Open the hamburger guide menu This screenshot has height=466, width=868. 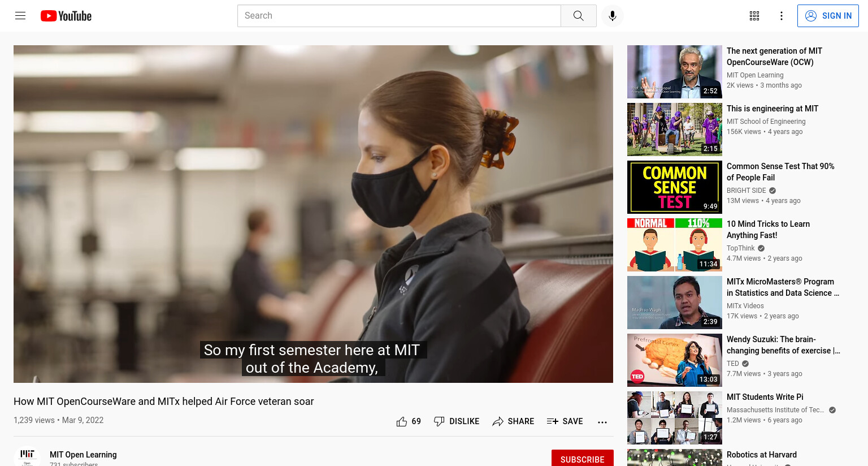pyautogui.click(x=20, y=16)
